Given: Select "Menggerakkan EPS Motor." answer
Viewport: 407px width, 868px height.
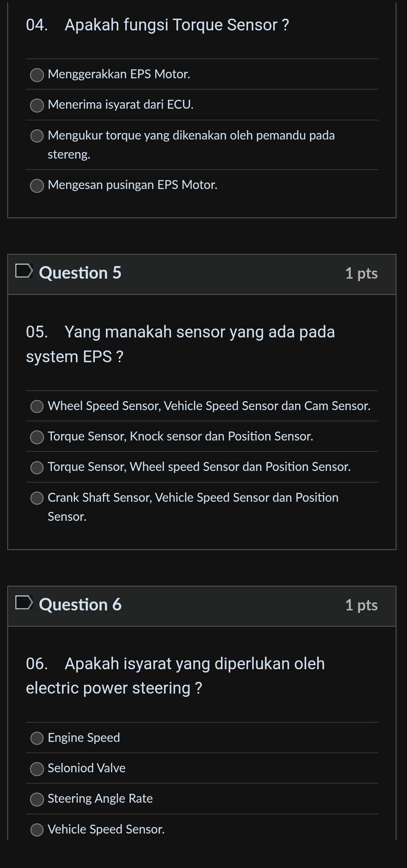Looking at the screenshot, I should coord(37,75).
